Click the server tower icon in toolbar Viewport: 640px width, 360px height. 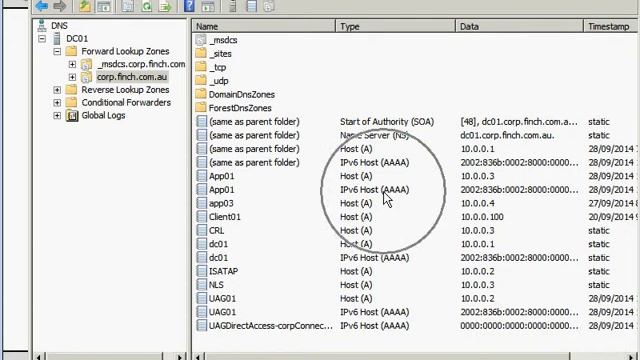click(x=232, y=6)
